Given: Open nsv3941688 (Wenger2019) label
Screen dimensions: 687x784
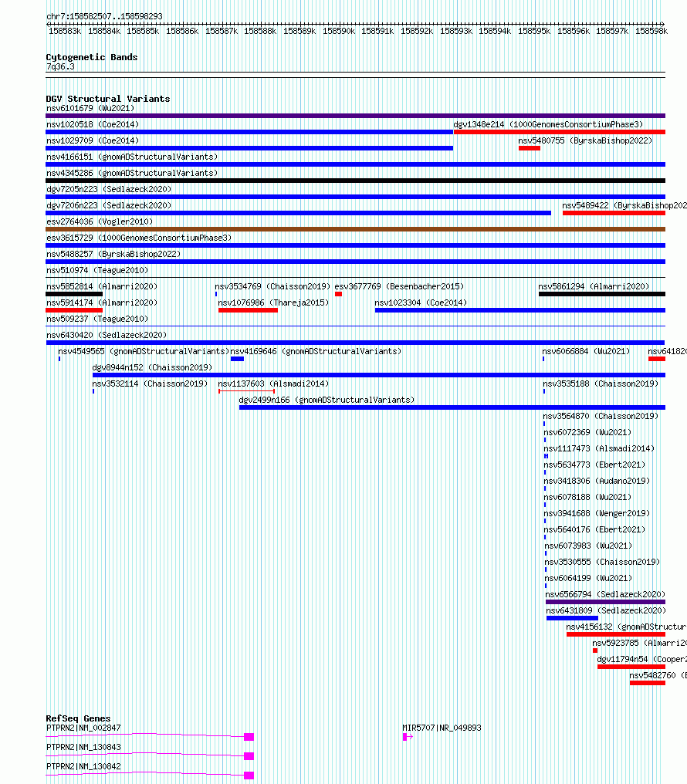Looking at the screenshot, I should (x=597, y=513).
